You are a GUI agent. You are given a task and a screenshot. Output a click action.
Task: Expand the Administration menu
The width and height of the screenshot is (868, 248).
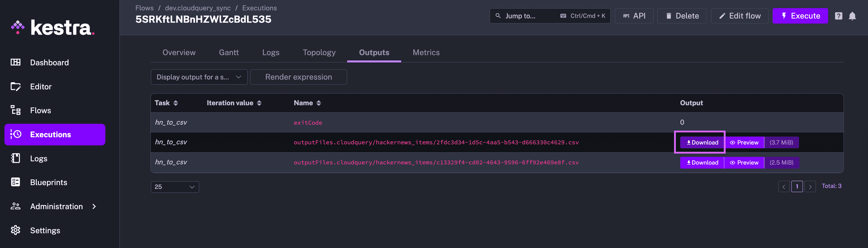[56, 206]
